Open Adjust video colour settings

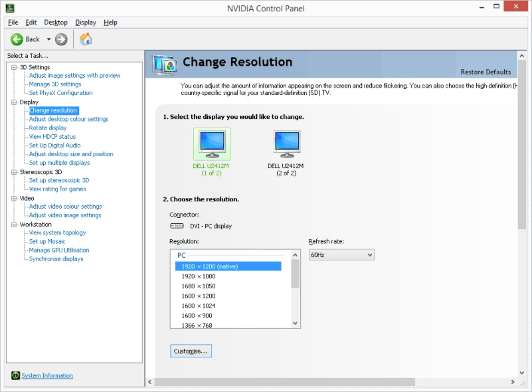65,207
